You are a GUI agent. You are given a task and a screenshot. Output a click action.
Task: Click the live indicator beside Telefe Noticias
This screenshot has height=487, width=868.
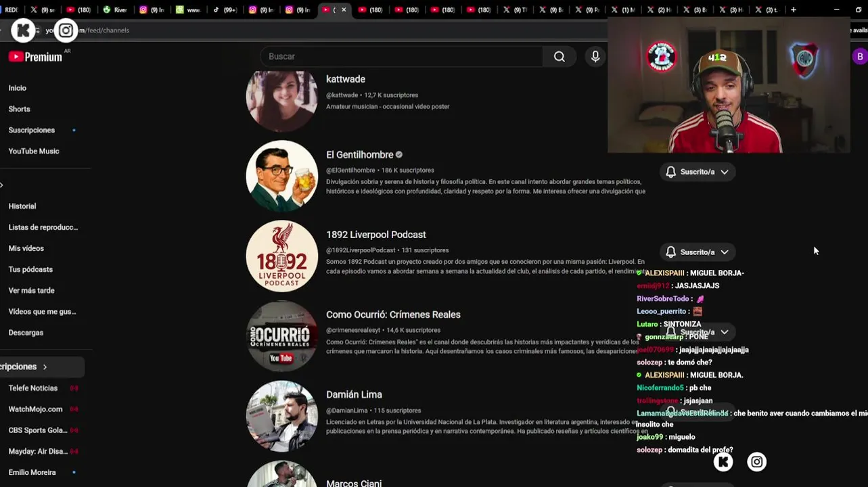[74, 388]
